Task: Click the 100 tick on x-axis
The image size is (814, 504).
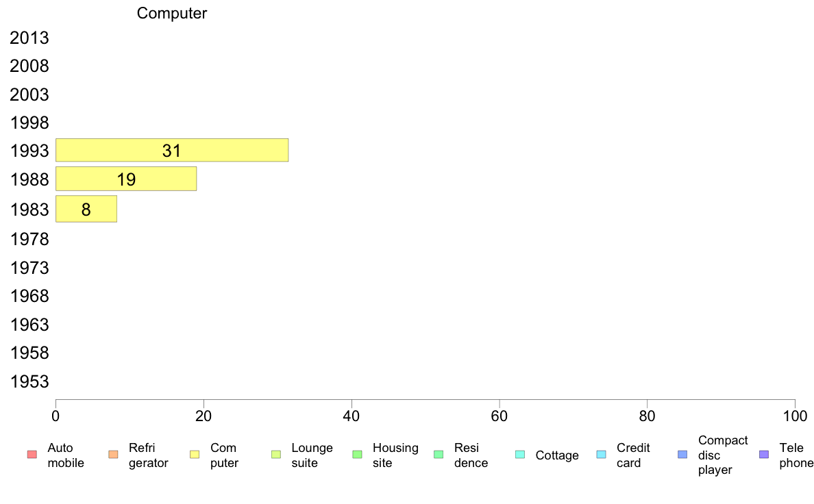Action: point(795,416)
